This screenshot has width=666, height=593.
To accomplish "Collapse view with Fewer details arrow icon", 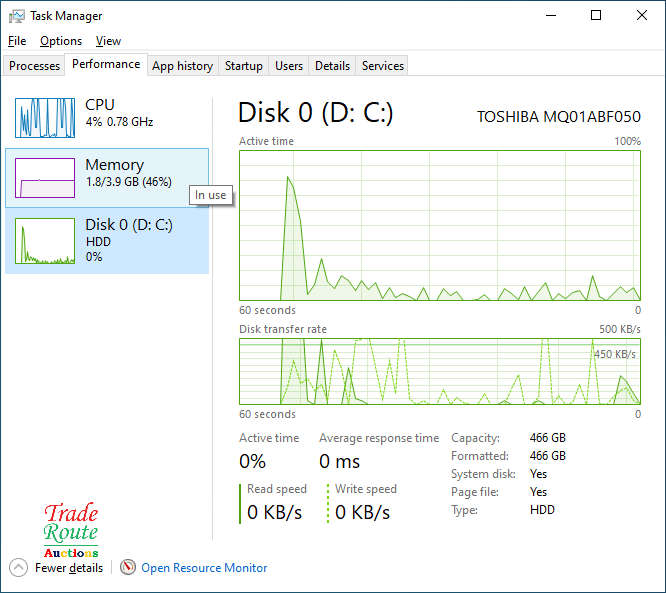I will point(18,568).
